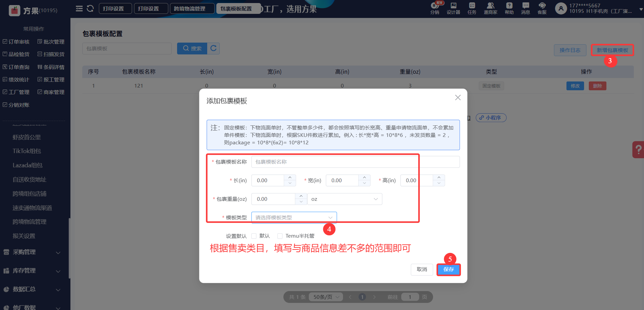Viewport: 644px width, 310px height.
Task: Check the Temu半托管 checkbox
Action: click(280, 236)
